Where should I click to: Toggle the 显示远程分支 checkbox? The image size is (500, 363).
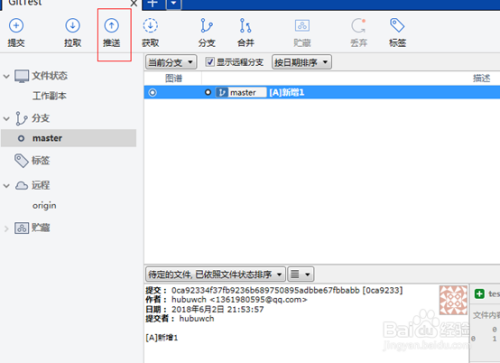point(210,62)
